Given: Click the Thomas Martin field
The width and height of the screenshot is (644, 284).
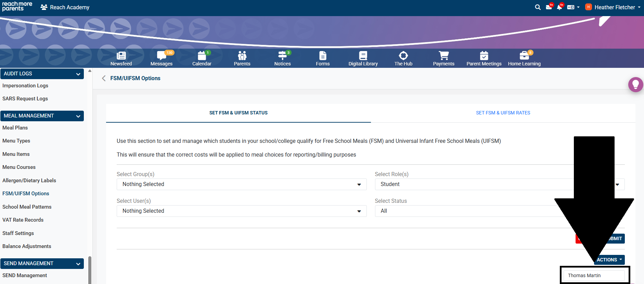Looking at the screenshot, I should tap(594, 275).
